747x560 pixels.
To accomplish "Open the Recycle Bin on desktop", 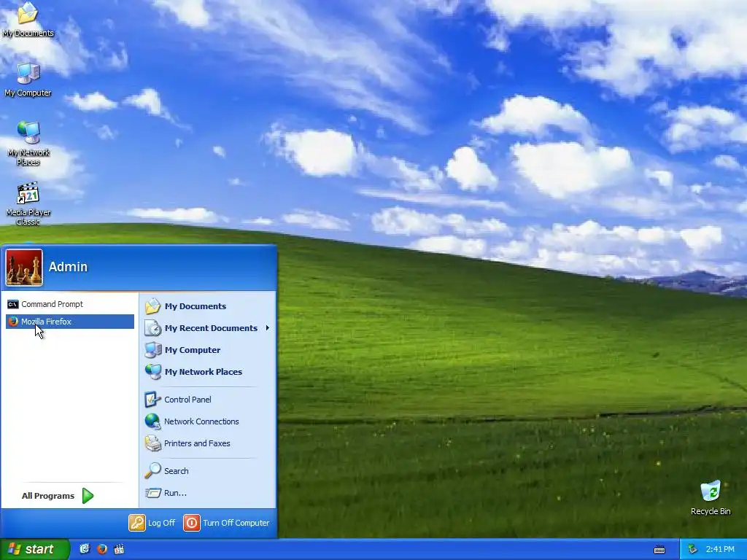I will pos(711,498).
